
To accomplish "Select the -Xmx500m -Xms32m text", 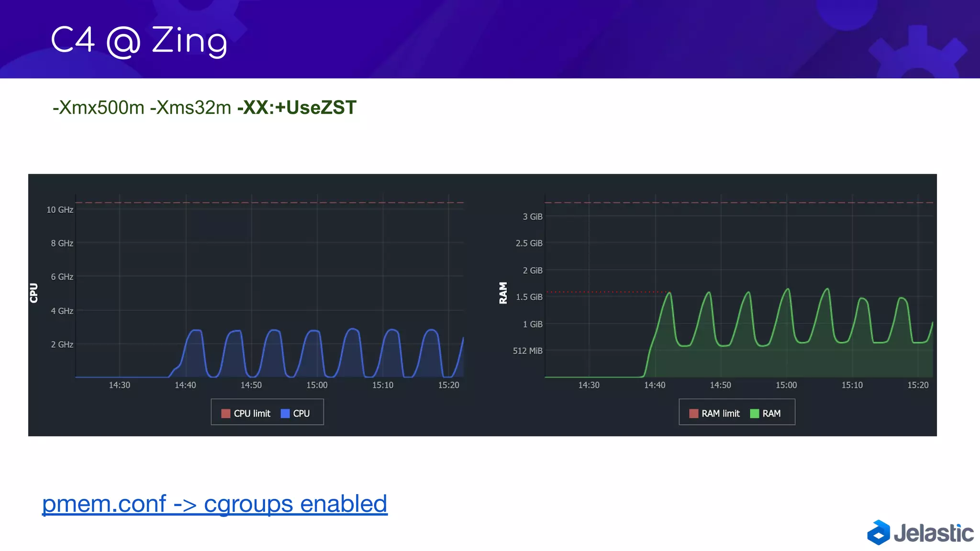I will point(142,108).
